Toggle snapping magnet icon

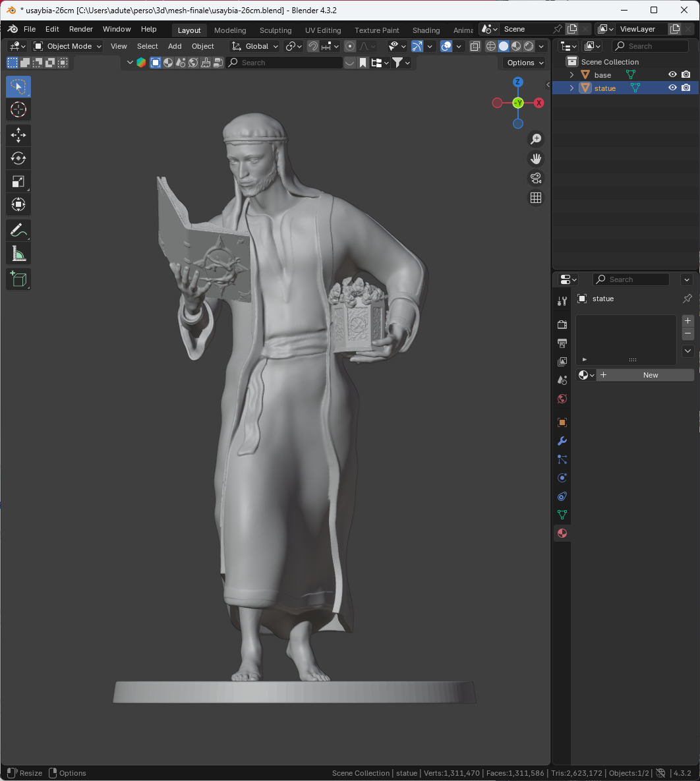tap(313, 46)
